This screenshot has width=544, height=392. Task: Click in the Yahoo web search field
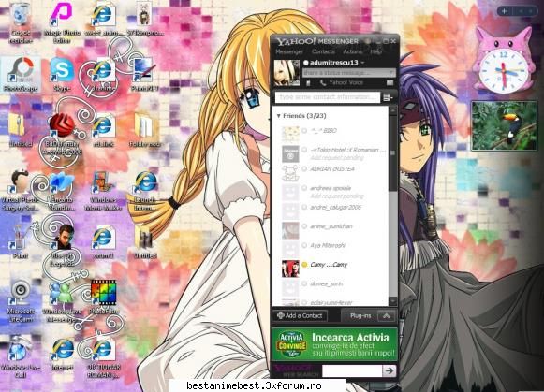(352, 370)
